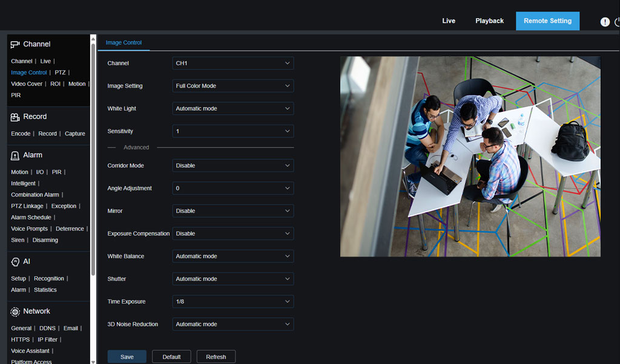
Task: Click the Default button
Action: point(171,356)
